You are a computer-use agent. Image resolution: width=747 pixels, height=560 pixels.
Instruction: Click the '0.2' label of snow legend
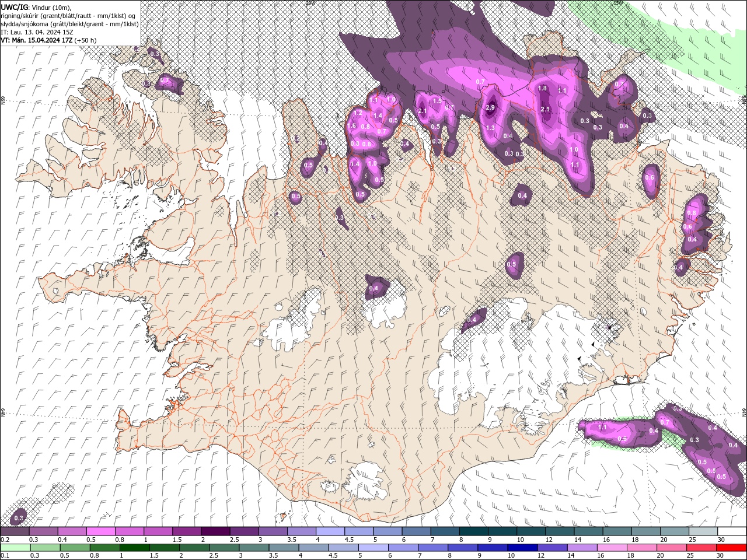[x=5, y=540]
